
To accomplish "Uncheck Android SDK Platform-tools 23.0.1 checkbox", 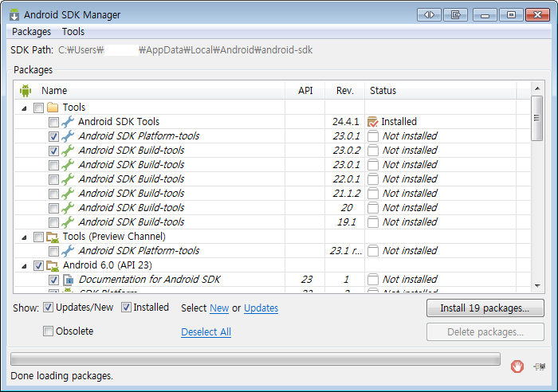I will pos(53,136).
